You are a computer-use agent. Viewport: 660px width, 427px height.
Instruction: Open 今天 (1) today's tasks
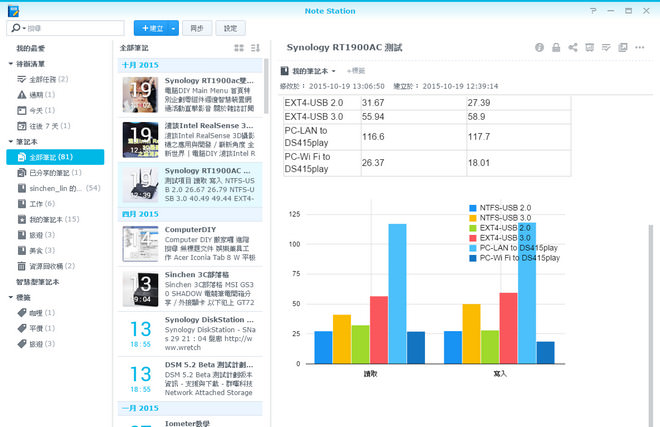pos(36,110)
